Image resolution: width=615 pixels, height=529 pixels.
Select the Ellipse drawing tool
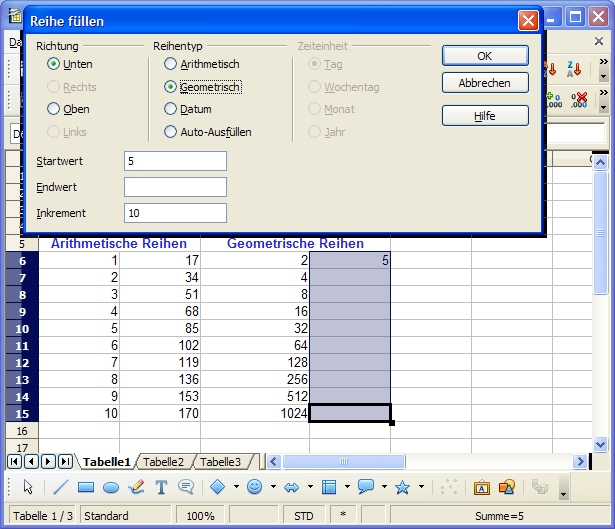(x=111, y=487)
